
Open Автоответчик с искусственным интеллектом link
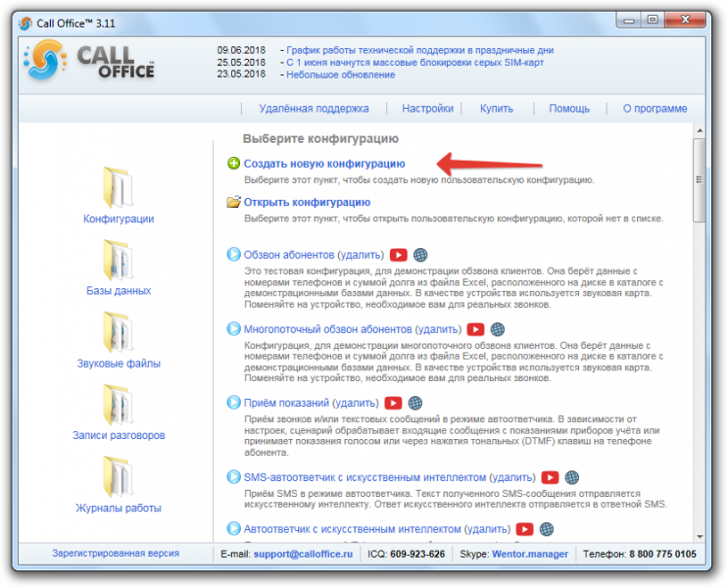click(352, 528)
